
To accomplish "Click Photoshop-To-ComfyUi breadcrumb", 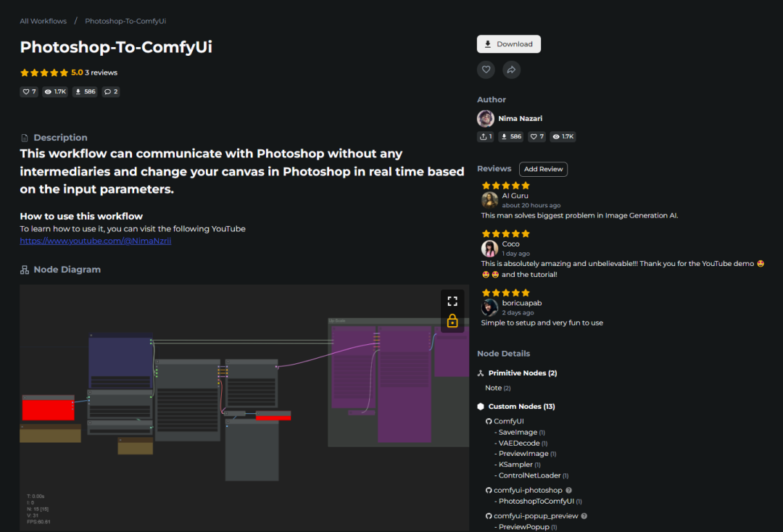I will [125, 21].
